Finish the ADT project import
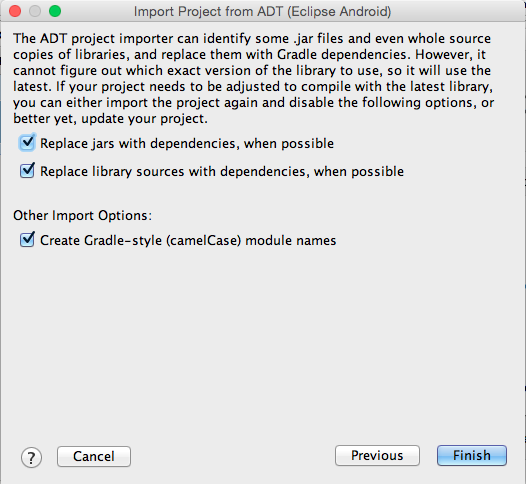 click(472, 455)
